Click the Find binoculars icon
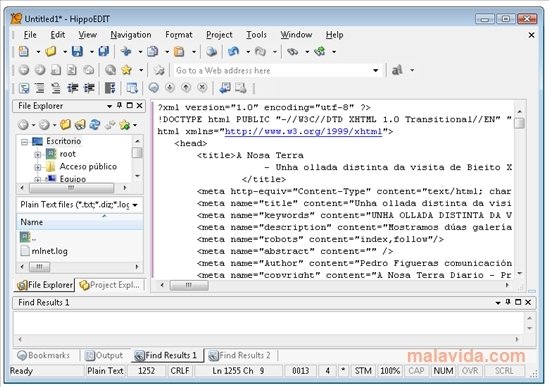 coord(293,51)
